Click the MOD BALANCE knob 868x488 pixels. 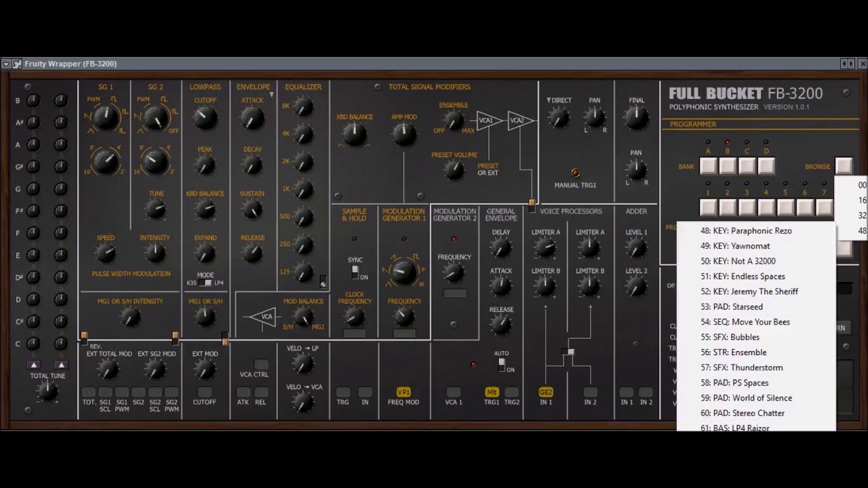[x=303, y=317]
